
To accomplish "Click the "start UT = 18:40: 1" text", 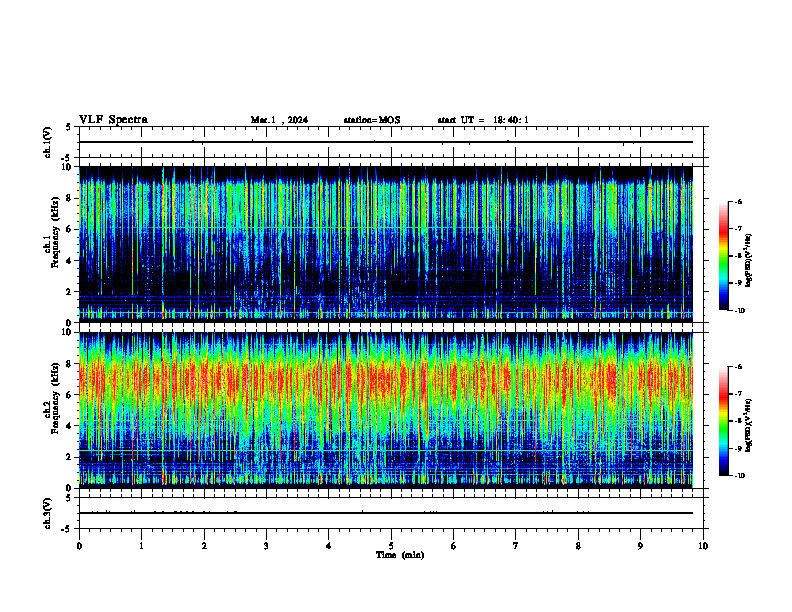I will click(483, 120).
